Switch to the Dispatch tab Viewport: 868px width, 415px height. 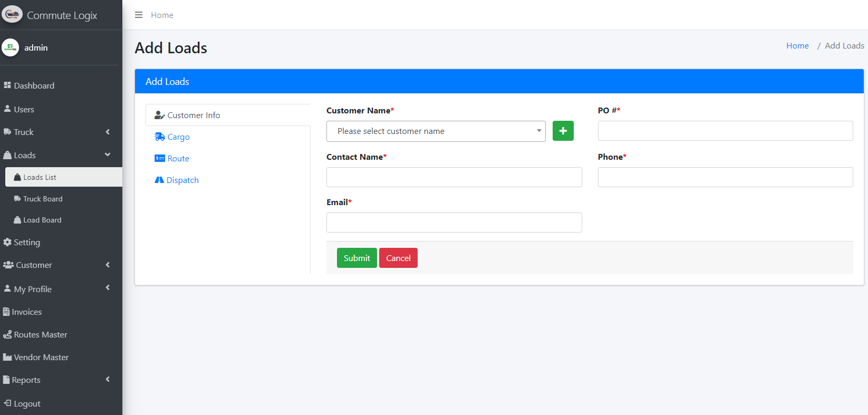tap(182, 180)
